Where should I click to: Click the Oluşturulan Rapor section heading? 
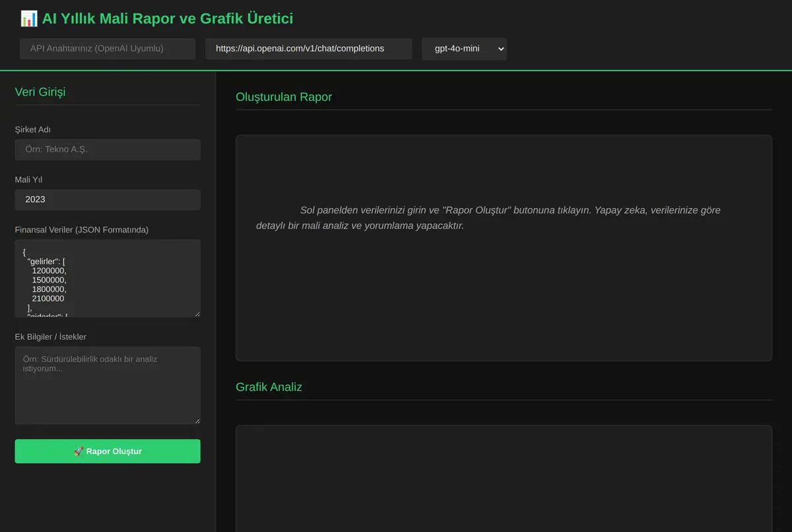[x=284, y=97]
